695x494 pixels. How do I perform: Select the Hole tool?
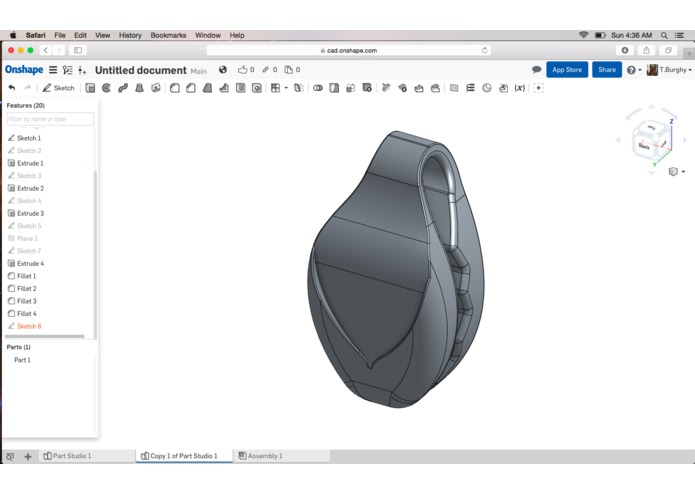257,88
